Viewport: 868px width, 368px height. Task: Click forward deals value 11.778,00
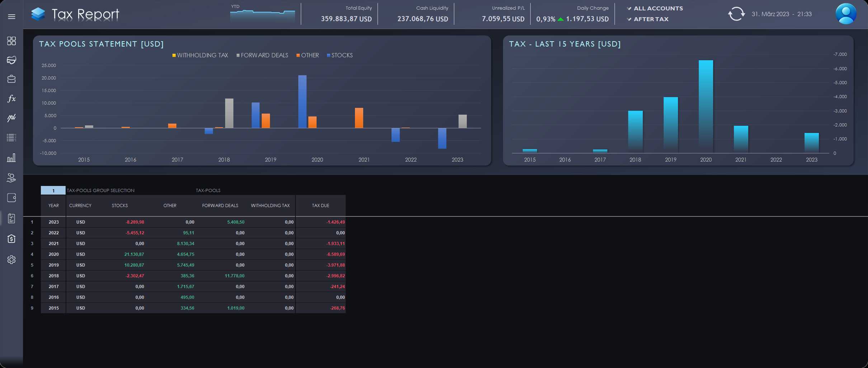tap(234, 276)
